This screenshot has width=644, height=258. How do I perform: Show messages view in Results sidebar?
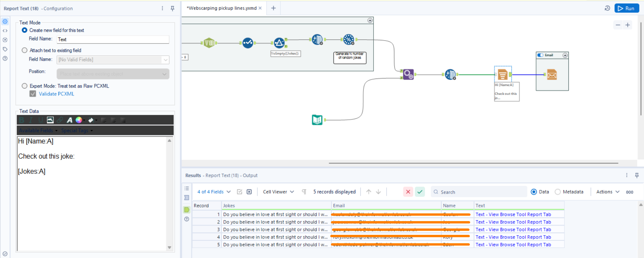coord(187,189)
